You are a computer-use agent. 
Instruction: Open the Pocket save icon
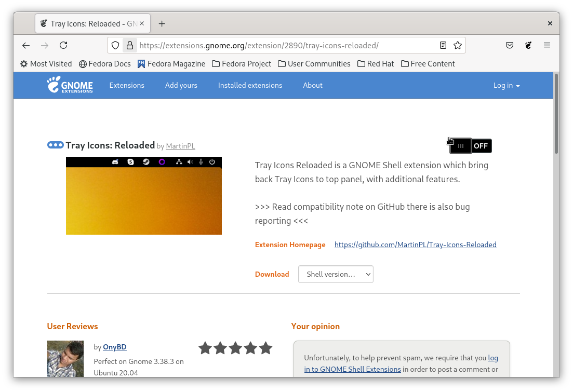pos(510,45)
